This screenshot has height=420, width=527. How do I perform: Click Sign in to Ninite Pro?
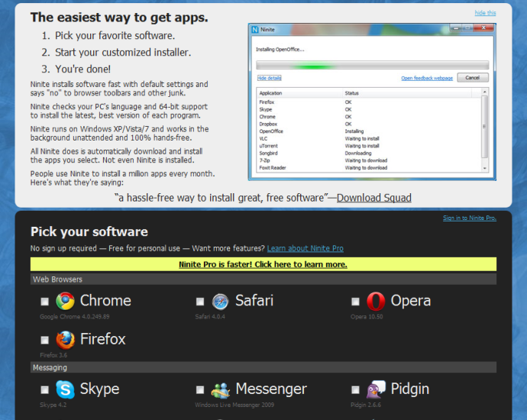pos(470,218)
